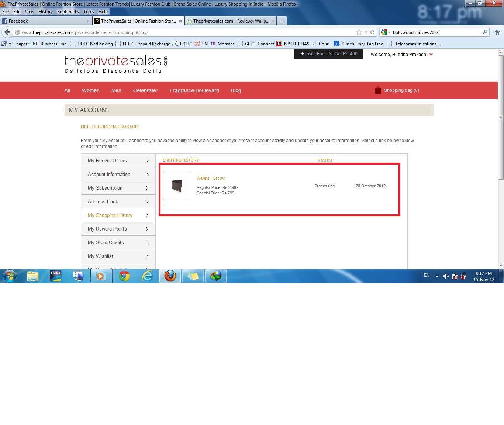Screen dimensions: 504x425
Task: Click the Firefox home icon
Action: coord(497,32)
